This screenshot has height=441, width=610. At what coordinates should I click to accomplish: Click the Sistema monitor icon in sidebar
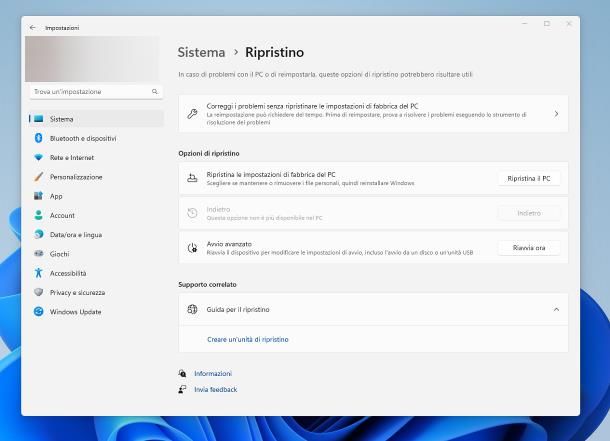(x=39, y=119)
